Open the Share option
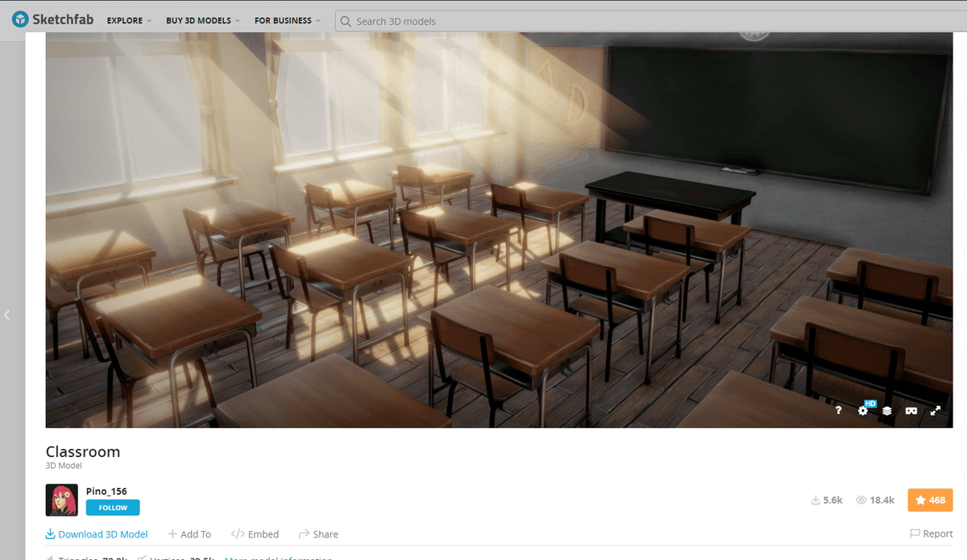 [x=318, y=534]
